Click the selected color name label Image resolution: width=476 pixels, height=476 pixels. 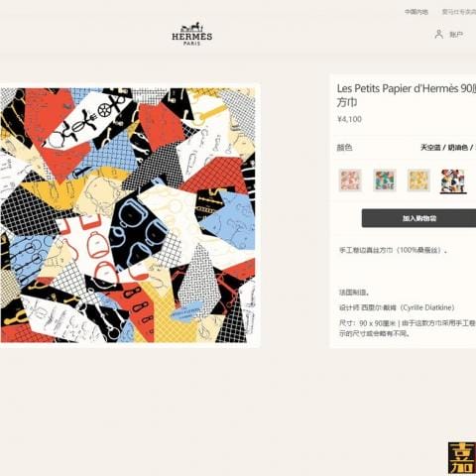click(x=448, y=148)
